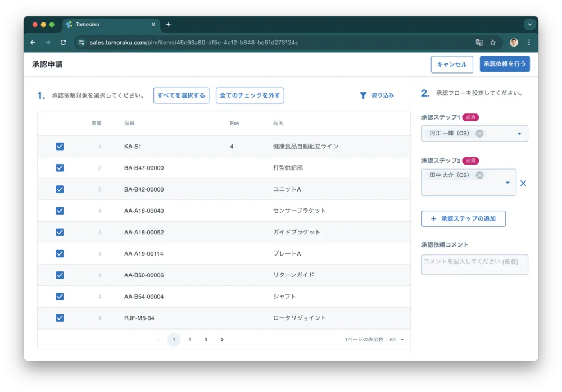Image resolution: width=562 pixels, height=392 pixels.
Task: Uncheck the シャフト row checkbox
Action: click(x=60, y=296)
